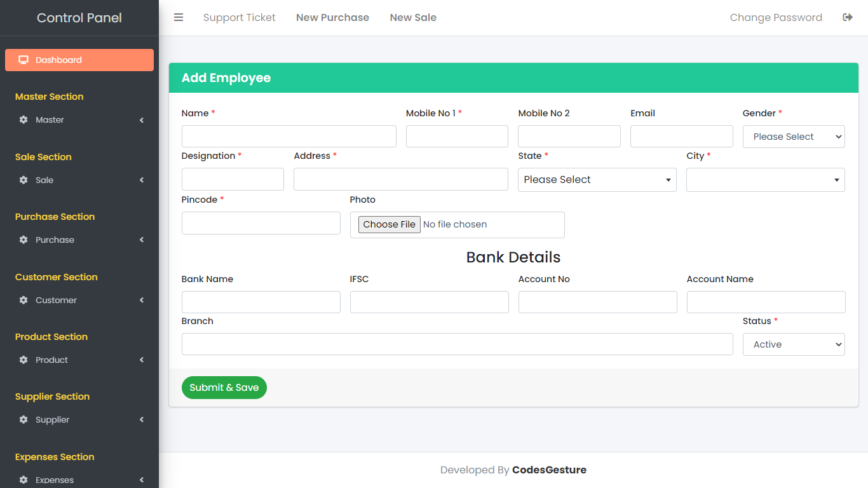This screenshot has width=868, height=488.
Task: Click the gear icon beside Master
Action: point(24,120)
